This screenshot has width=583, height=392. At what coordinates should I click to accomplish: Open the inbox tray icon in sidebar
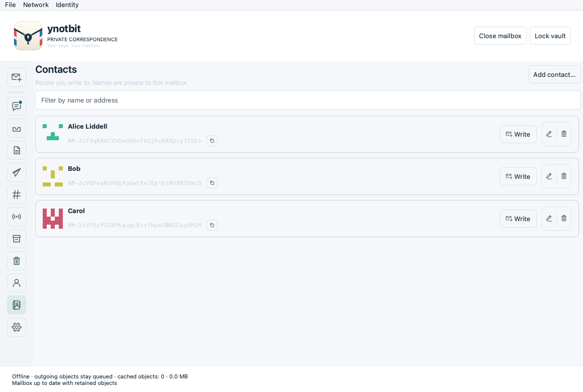click(17, 129)
